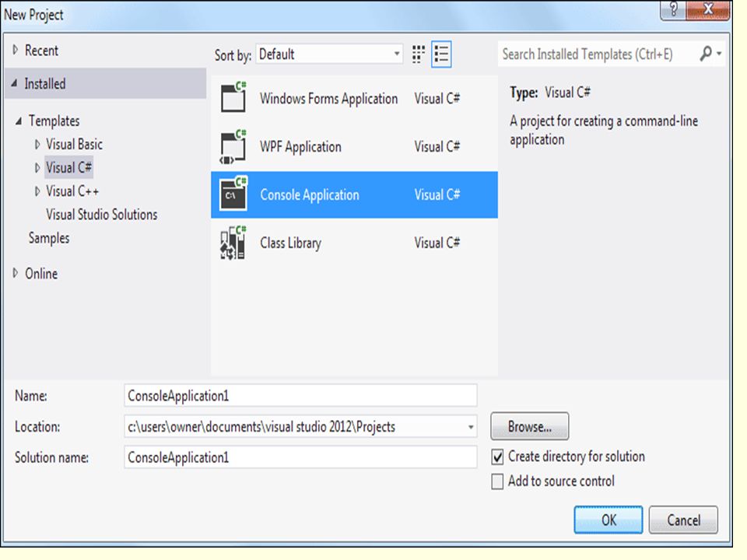The image size is (747, 560).
Task: Click the Console Application template icon
Action: [x=233, y=194]
